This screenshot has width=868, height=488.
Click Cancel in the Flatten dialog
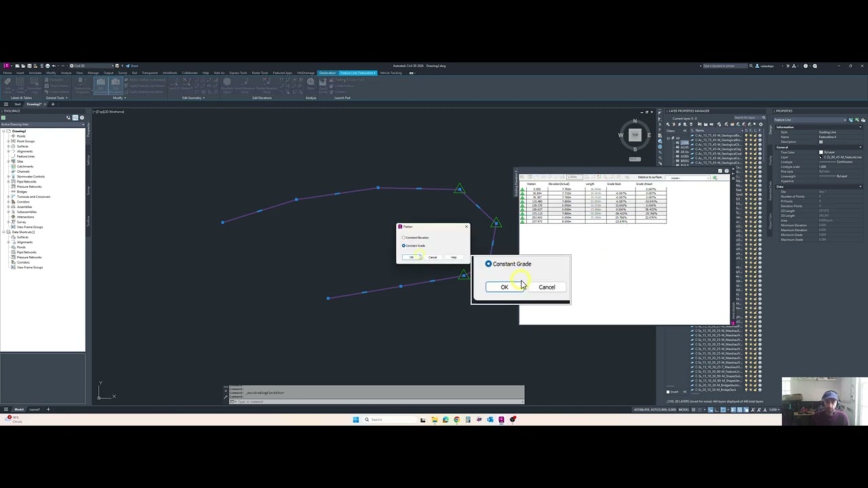tap(433, 257)
